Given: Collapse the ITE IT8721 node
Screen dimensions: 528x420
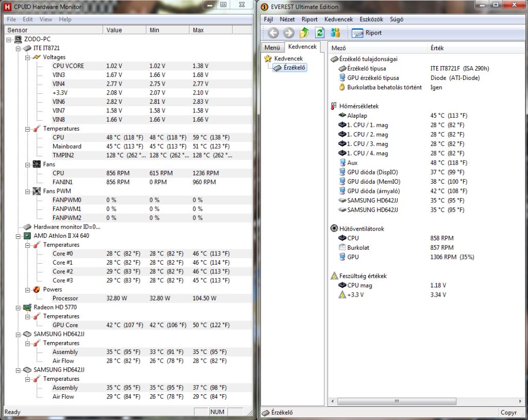Looking at the screenshot, I should (18, 49).
